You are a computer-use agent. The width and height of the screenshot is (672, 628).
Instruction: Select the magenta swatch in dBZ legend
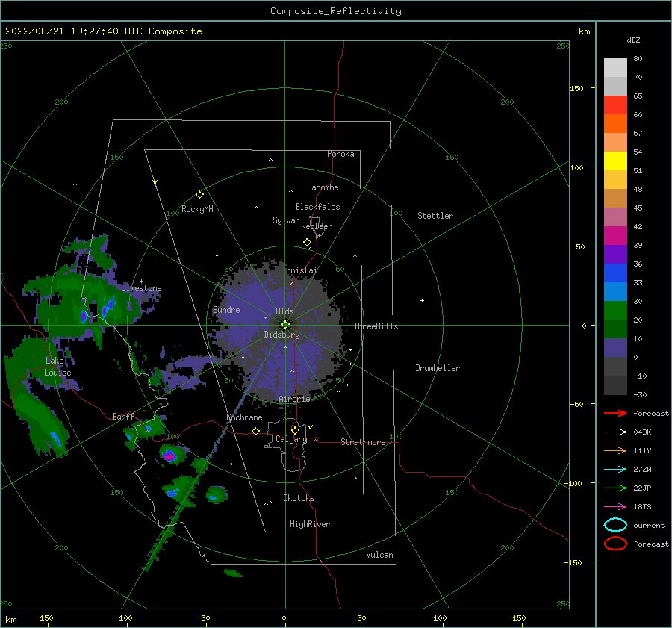pos(615,235)
